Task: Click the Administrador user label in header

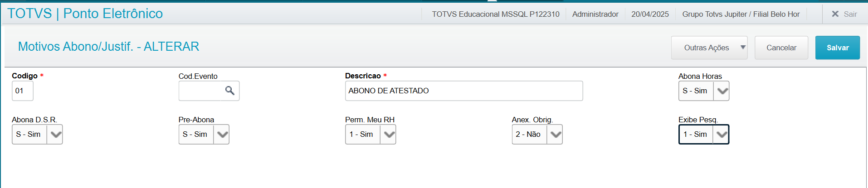Action: pos(595,14)
